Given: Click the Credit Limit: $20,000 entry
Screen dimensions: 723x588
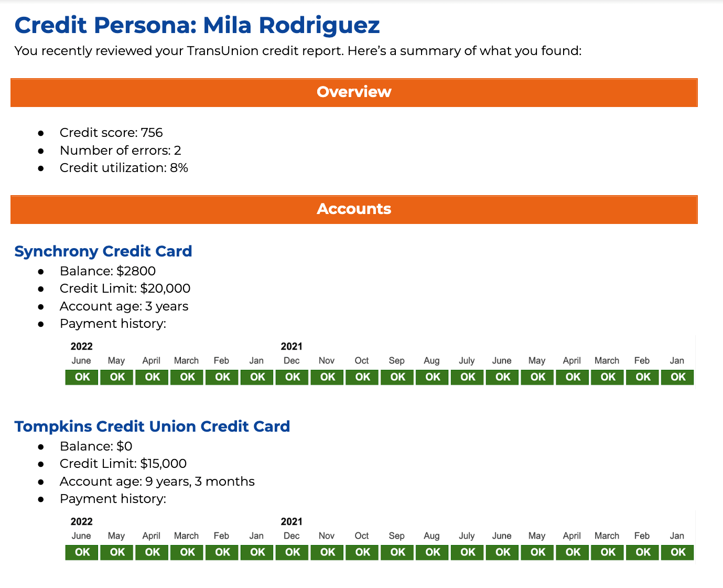Looking at the screenshot, I should tap(125, 288).
